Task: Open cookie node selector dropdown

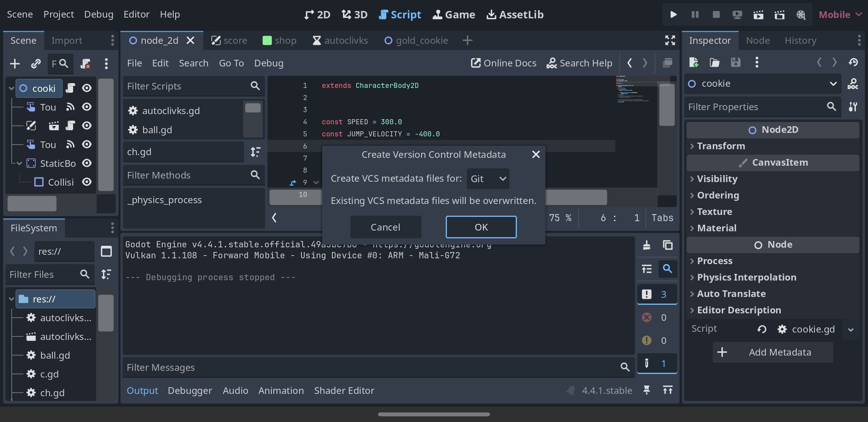Action: coord(763,84)
